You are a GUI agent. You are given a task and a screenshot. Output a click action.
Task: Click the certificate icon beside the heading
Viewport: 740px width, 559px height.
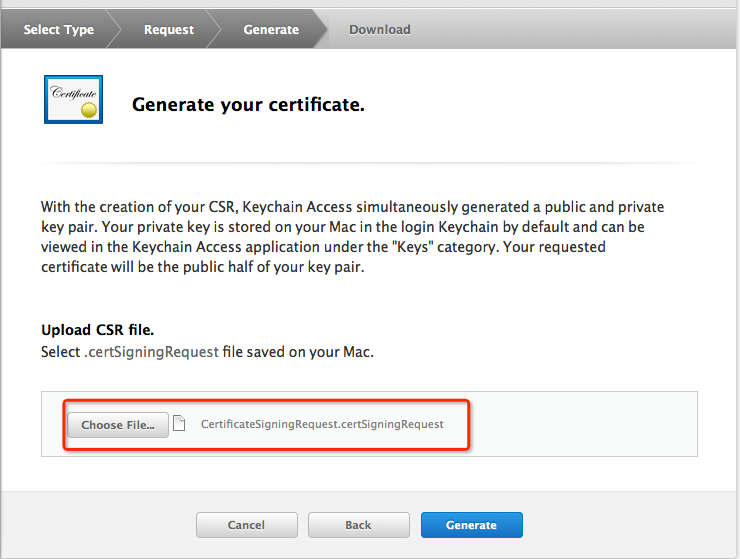coord(73,99)
